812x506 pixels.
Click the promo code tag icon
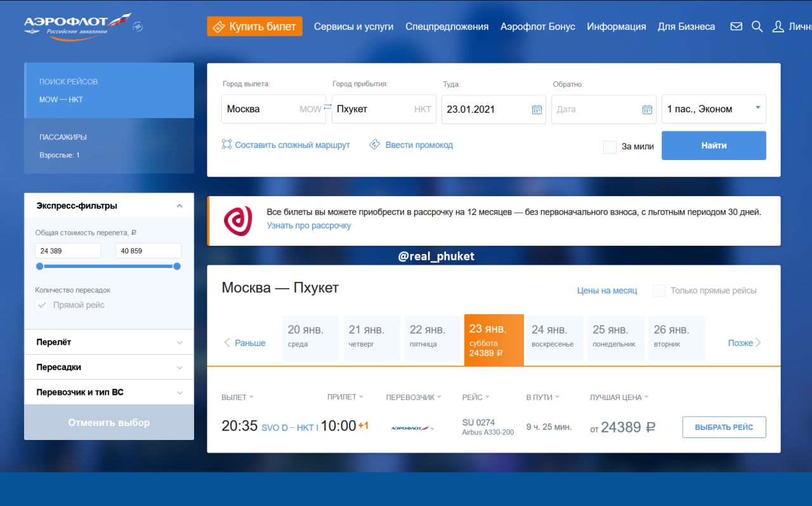click(x=374, y=145)
